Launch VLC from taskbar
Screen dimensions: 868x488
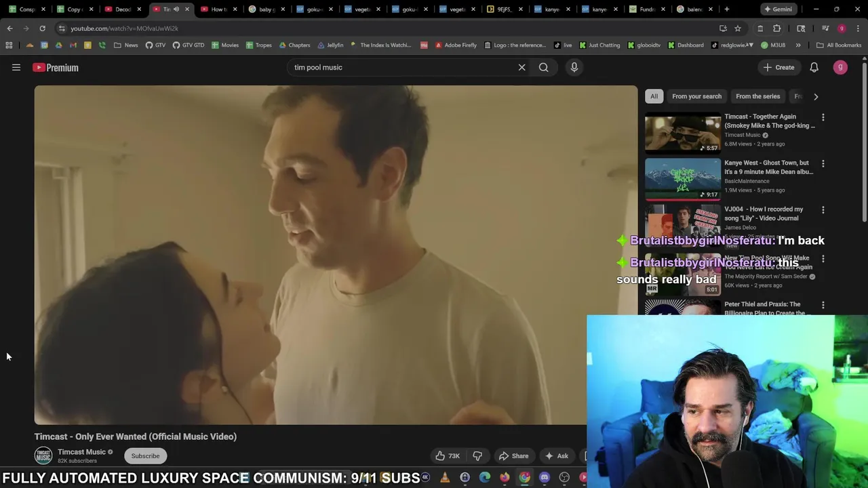[x=445, y=478]
